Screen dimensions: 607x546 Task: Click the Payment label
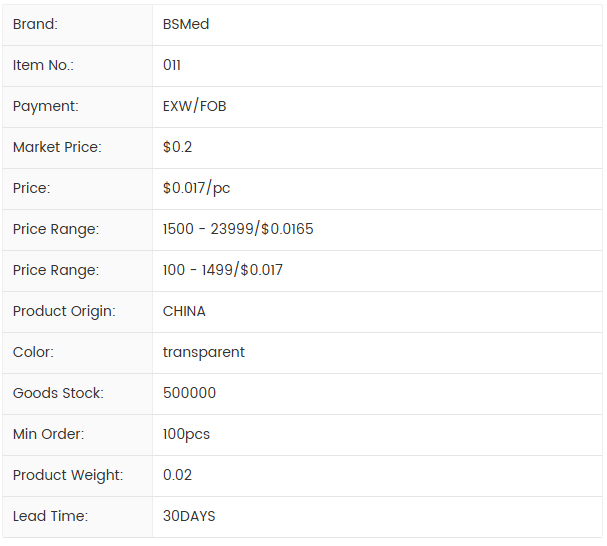click(x=46, y=106)
